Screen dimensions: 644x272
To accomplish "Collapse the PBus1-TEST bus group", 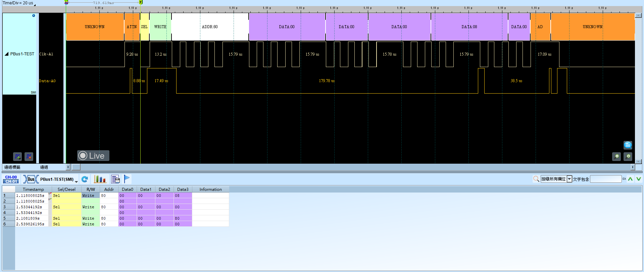I will [6, 54].
